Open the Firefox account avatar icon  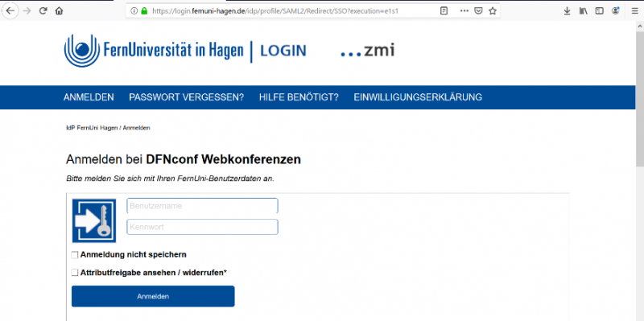pyautogui.click(x=616, y=11)
